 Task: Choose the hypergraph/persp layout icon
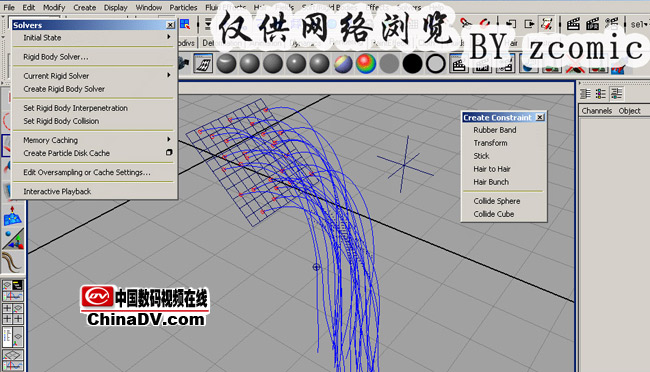pos(12,337)
